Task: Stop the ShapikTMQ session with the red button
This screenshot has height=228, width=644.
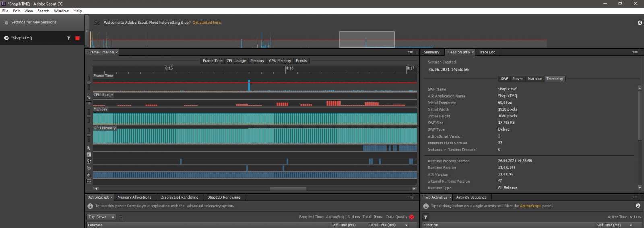Action: [x=77, y=38]
